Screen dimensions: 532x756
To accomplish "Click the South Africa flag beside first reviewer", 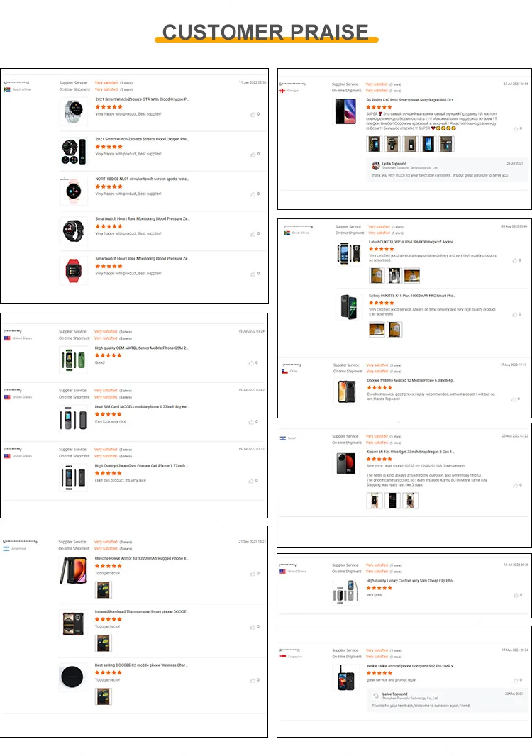I will tap(7, 89).
